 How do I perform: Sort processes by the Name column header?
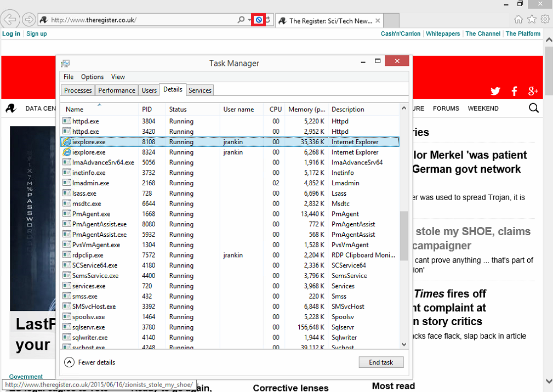(x=75, y=109)
